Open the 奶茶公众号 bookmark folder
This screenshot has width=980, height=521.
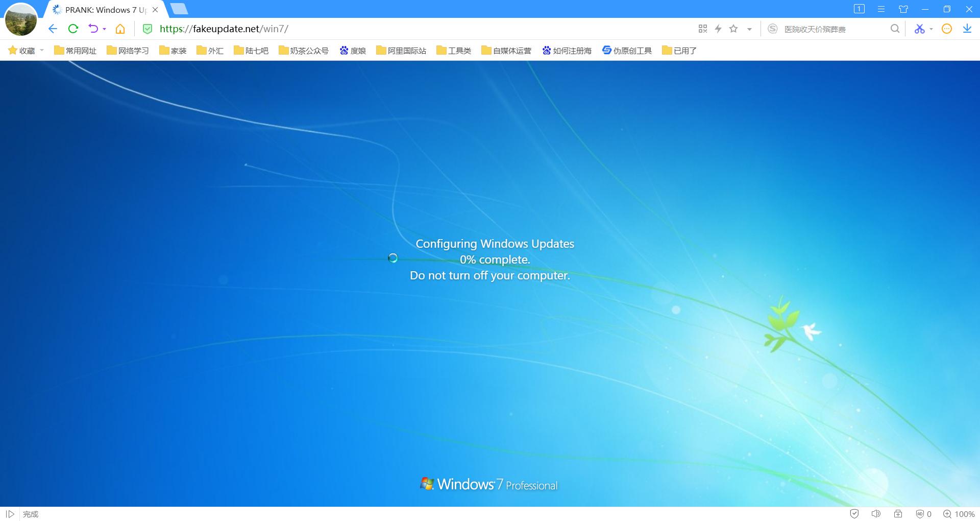point(304,51)
